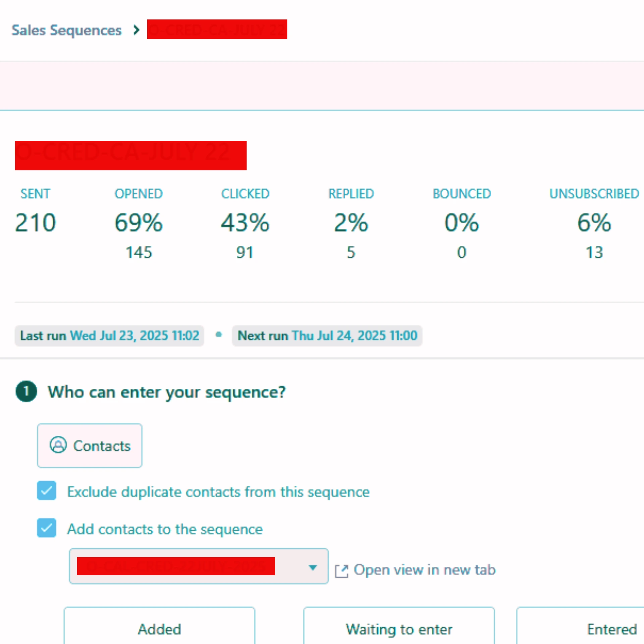Click the breadcrumb chevron arrow icon
Screen dimensions: 644x644
point(136,30)
